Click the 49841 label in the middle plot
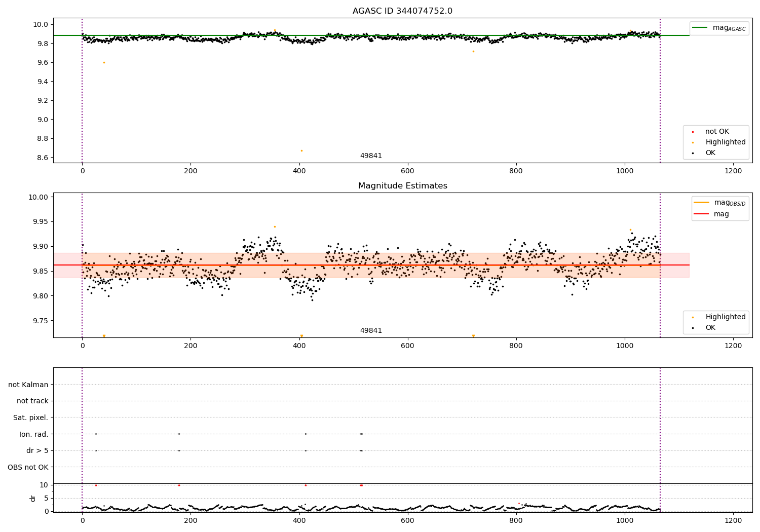The height and width of the screenshot is (532, 760). click(371, 330)
